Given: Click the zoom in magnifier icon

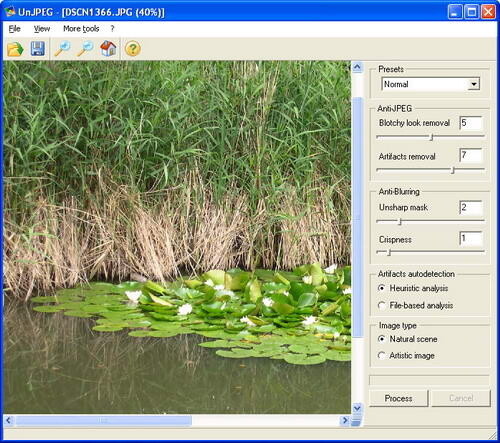Looking at the screenshot, I should (x=63, y=49).
